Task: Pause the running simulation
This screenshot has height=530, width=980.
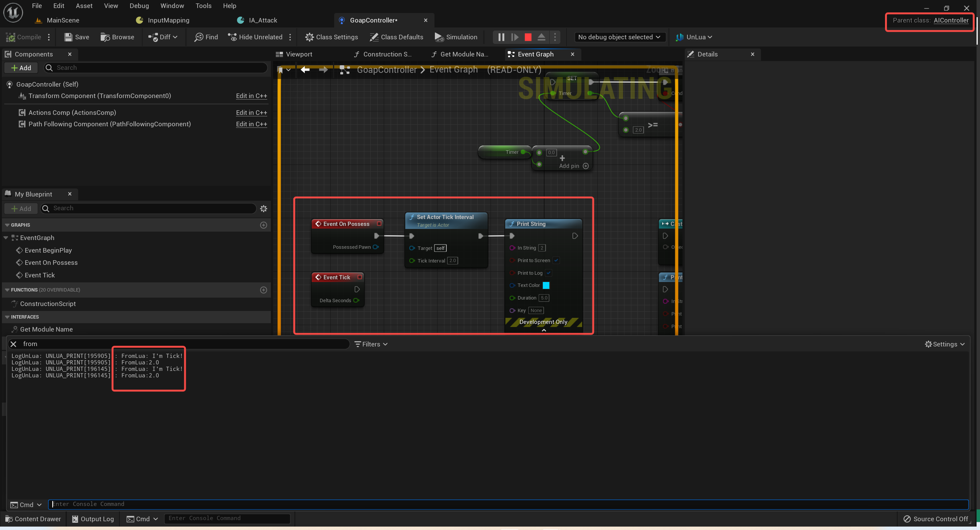Action: [501, 37]
